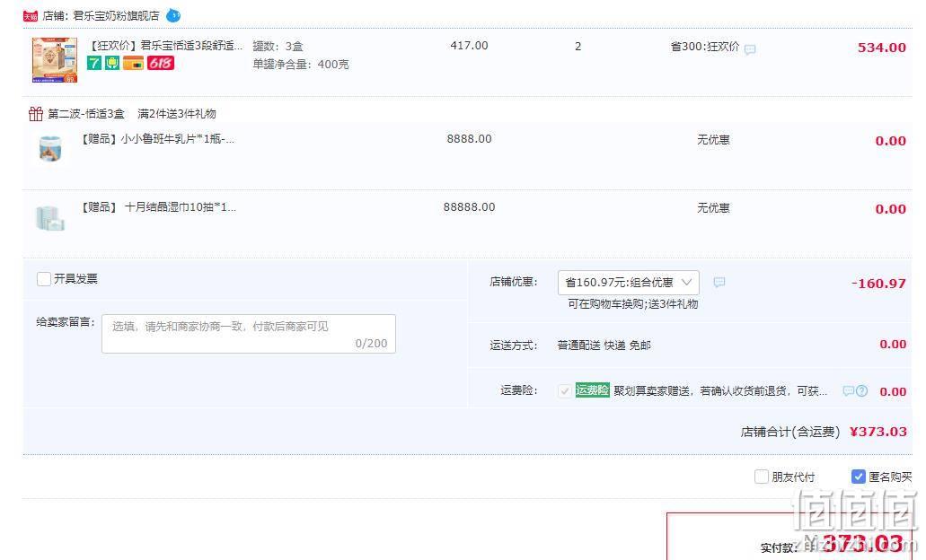Click the gift icon beside 第二波-恬适3盒
The height and width of the screenshot is (560, 926).
(x=36, y=113)
